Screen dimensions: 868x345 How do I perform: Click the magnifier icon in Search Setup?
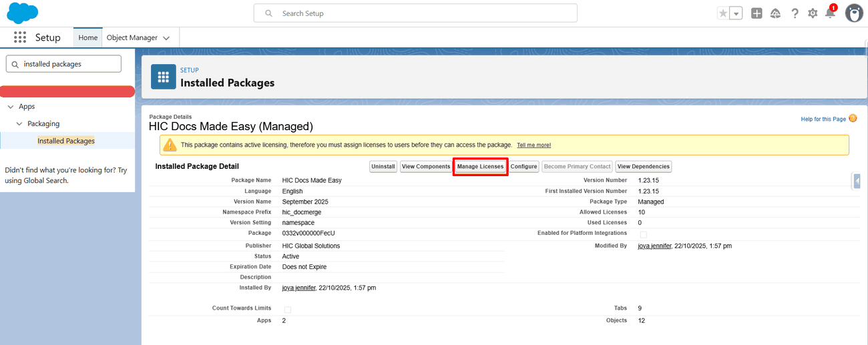click(x=268, y=13)
